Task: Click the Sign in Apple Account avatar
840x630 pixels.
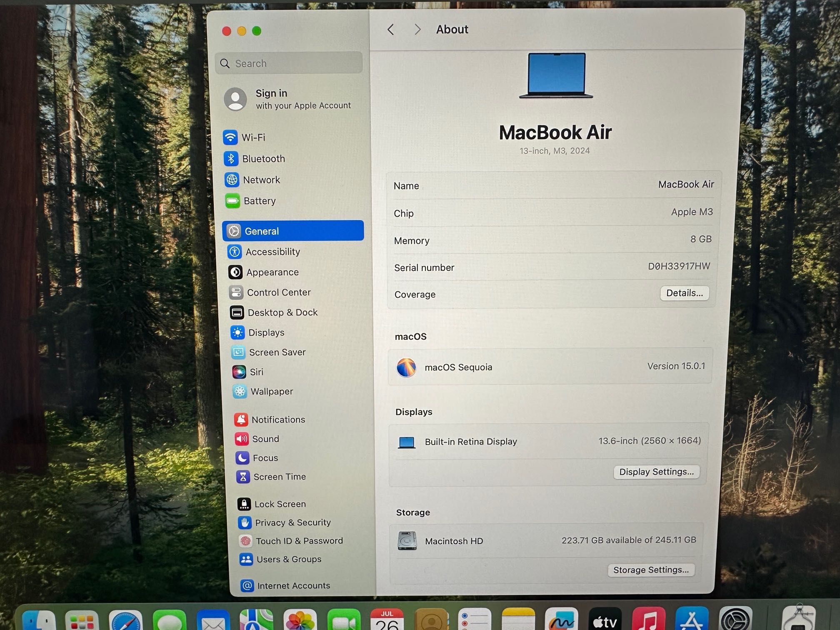Action: click(235, 99)
